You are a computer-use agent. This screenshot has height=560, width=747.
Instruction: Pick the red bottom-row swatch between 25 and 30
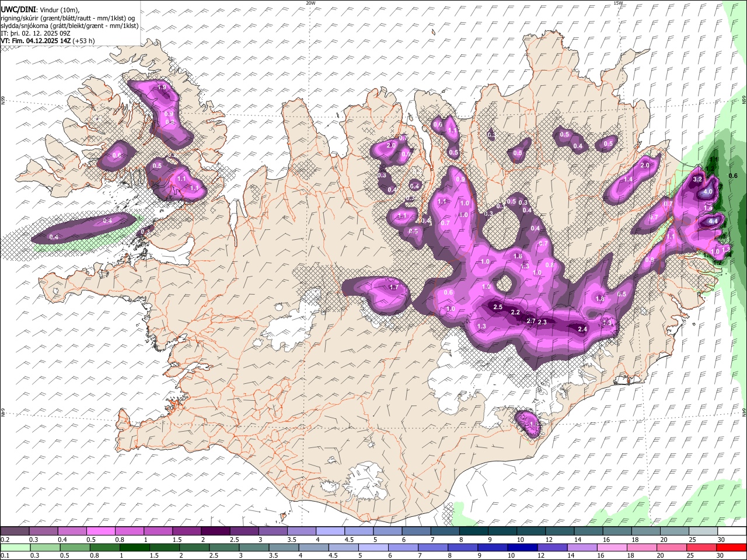coord(703,548)
